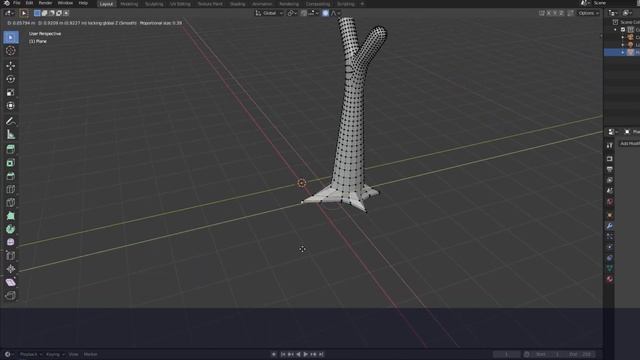Open the Modifier properties tab (wrench icon)

point(610,226)
